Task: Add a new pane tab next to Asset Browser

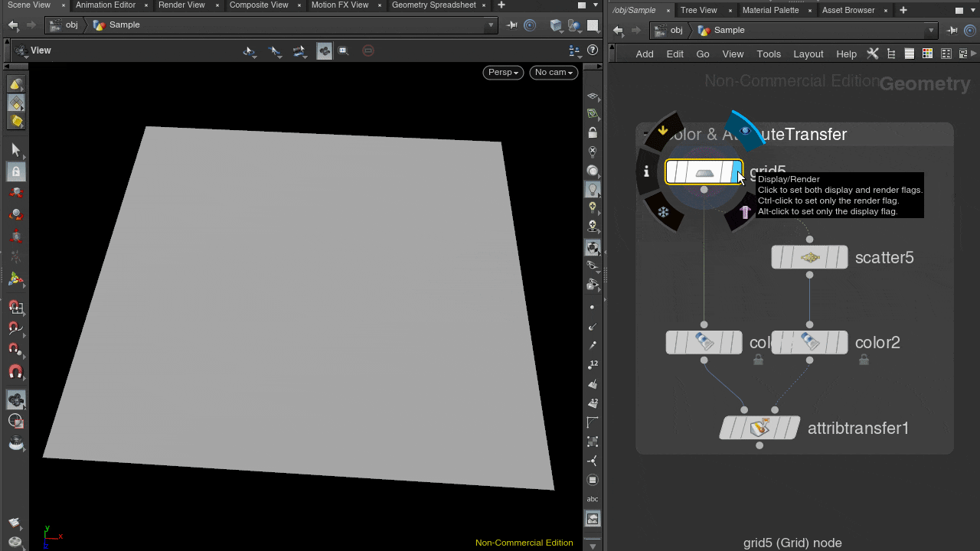Action: click(903, 10)
